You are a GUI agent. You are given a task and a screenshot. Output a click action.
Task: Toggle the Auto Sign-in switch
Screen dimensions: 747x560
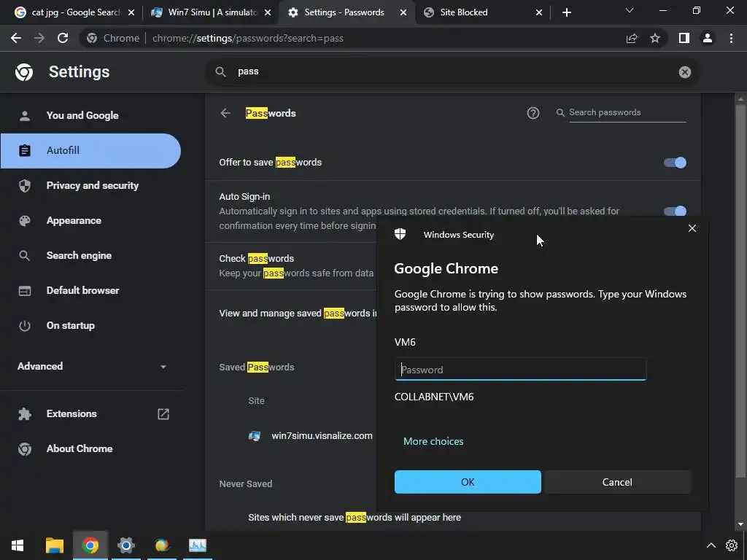click(x=675, y=211)
